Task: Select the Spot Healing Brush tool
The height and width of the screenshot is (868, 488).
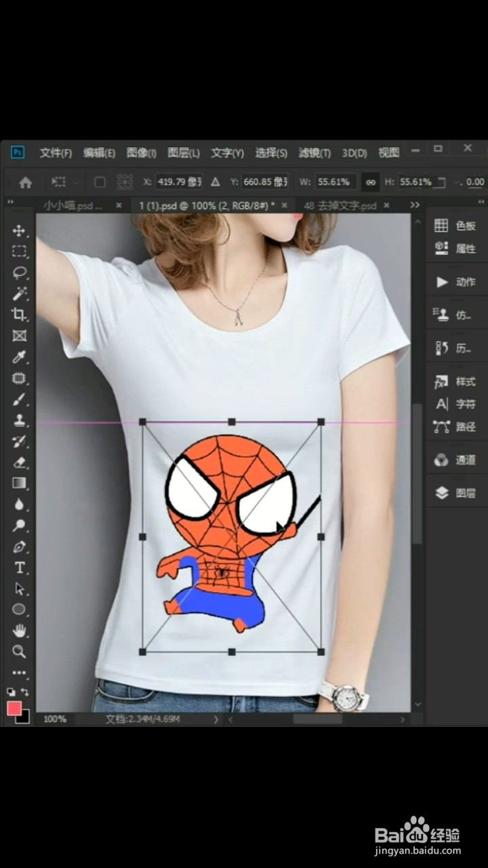Action: [x=19, y=378]
